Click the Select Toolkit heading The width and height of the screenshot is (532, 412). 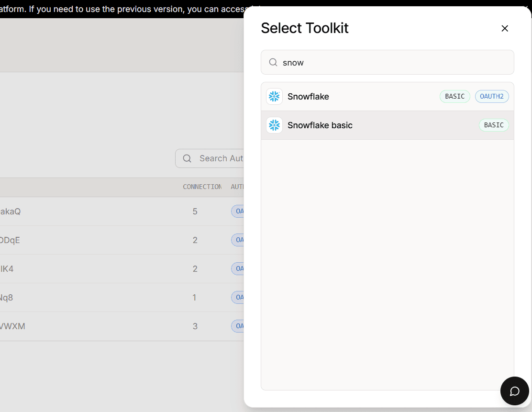coord(304,28)
